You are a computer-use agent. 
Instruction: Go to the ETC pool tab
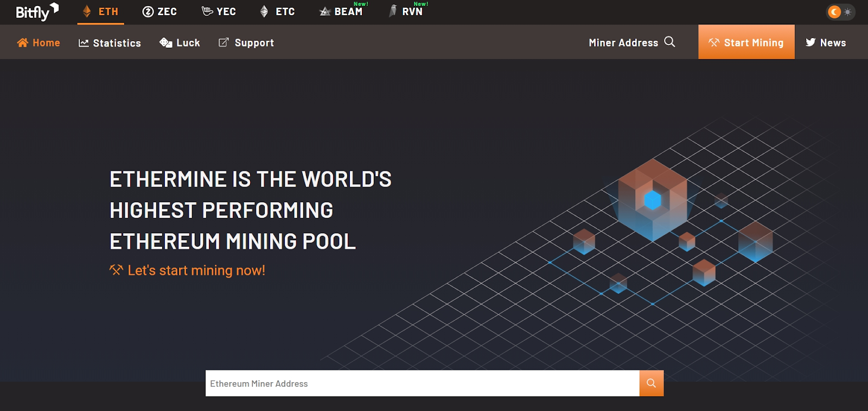[x=277, y=12]
